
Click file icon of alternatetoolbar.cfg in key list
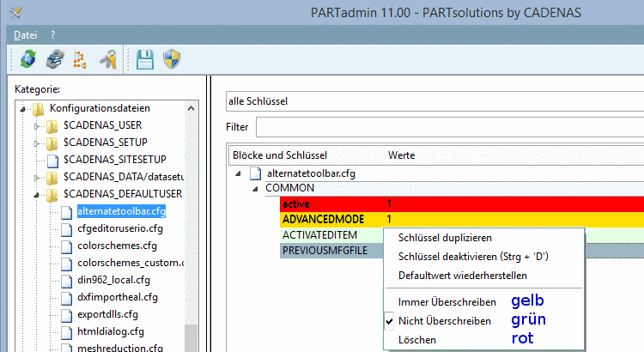coord(255,173)
